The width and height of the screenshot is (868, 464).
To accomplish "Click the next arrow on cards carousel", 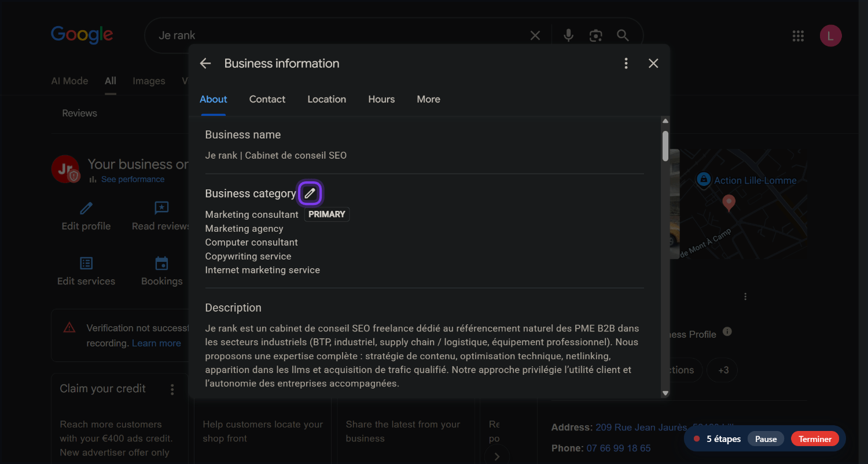I will 496,456.
